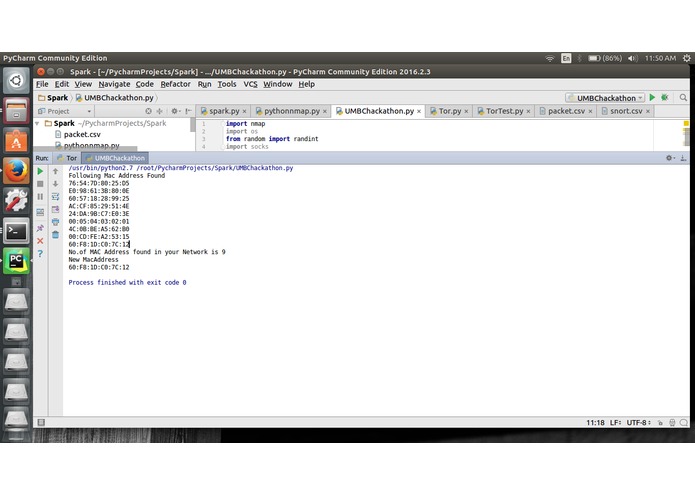Open the Project view type dropdown
This screenshot has width=695, height=494.
point(64,111)
